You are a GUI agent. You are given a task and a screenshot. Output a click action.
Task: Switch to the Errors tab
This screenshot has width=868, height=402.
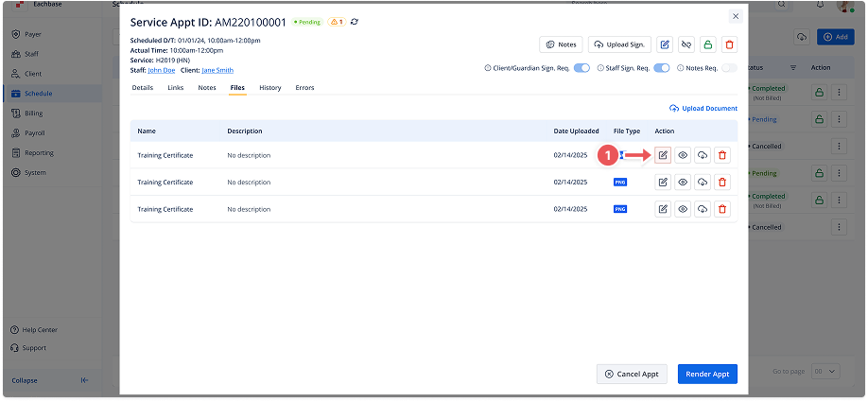click(x=304, y=87)
